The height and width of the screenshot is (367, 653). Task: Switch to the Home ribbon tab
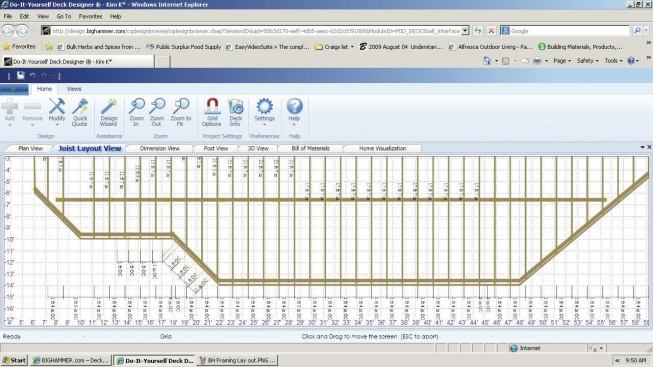[x=44, y=89]
